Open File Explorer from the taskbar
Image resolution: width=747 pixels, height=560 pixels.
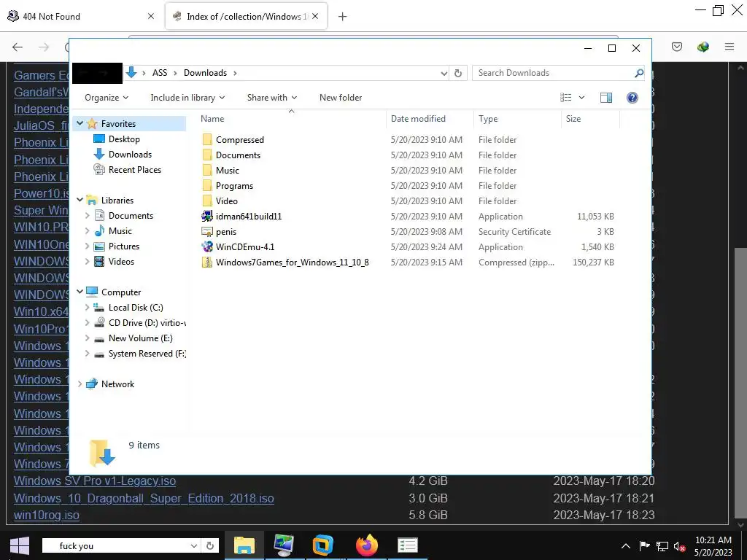tap(244, 545)
